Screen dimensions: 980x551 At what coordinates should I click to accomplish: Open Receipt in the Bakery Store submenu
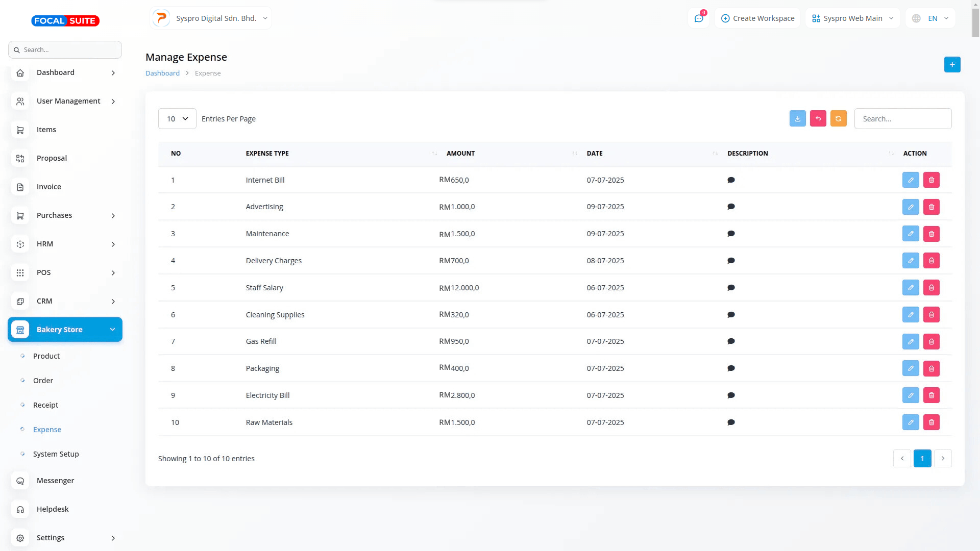(x=45, y=405)
